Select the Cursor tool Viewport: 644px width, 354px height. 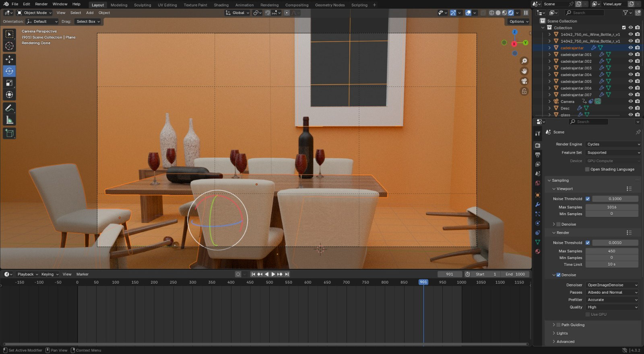[9, 46]
